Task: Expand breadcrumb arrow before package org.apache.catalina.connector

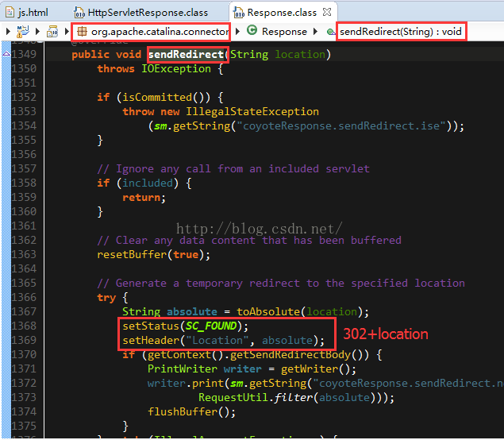Action: click(67, 31)
